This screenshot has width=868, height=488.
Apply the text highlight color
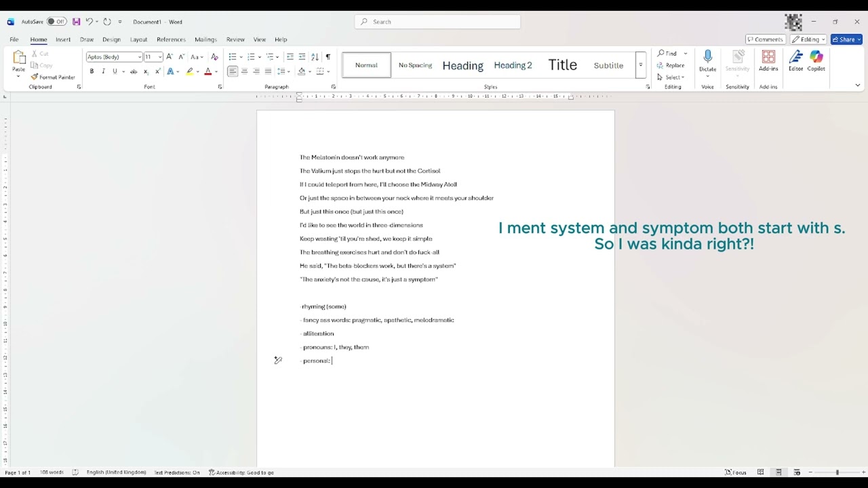190,71
